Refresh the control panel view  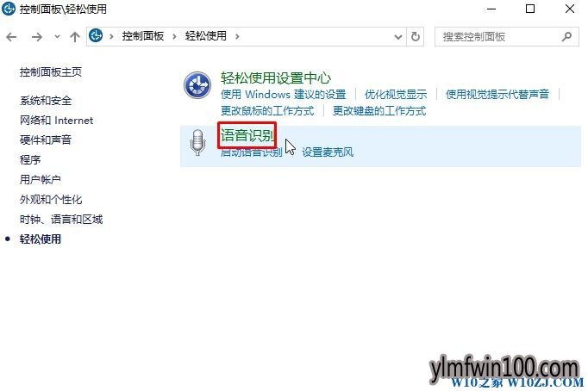pos(415,37)
